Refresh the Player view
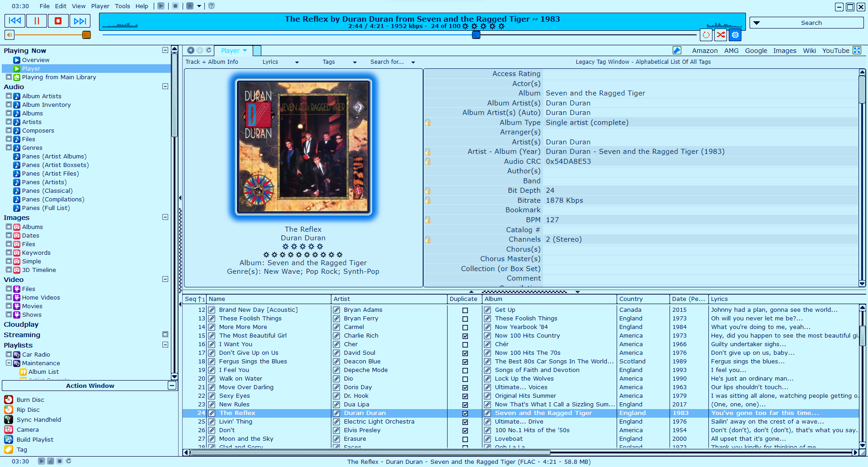 click(x=208, y=50)
